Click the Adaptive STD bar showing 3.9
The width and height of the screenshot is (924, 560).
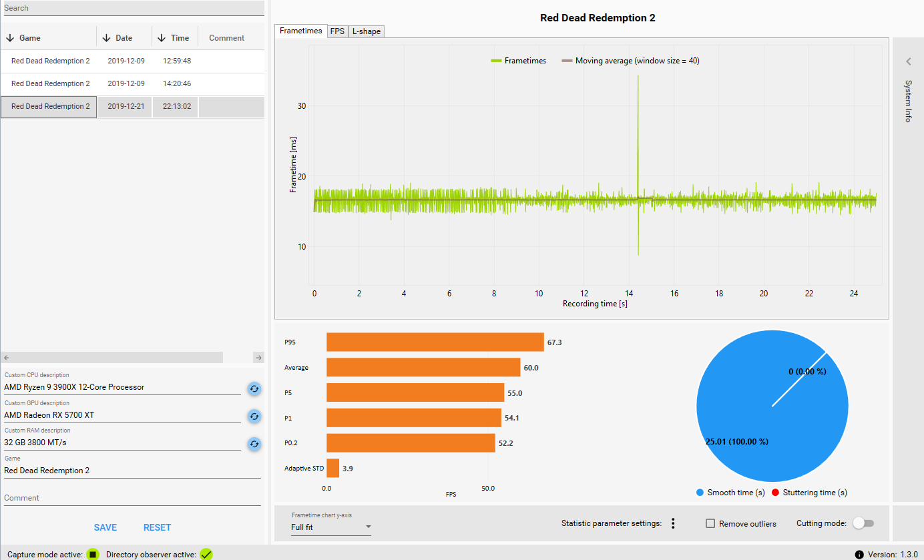point(332,469)
